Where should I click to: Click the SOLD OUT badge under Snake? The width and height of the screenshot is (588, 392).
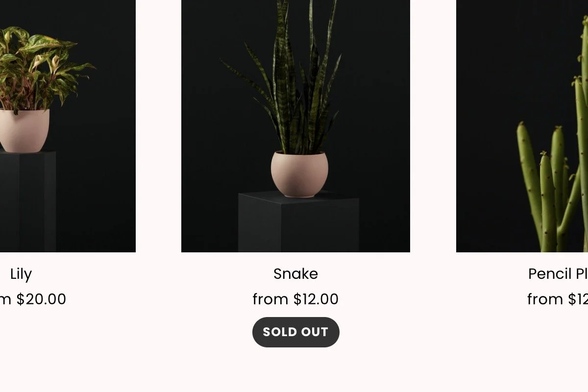(295, 332)
